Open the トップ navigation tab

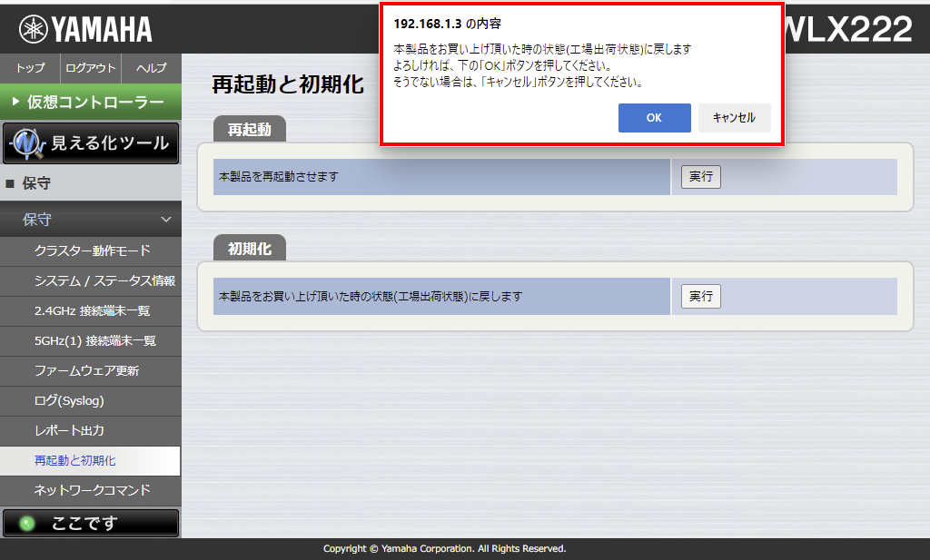(30, 68)
